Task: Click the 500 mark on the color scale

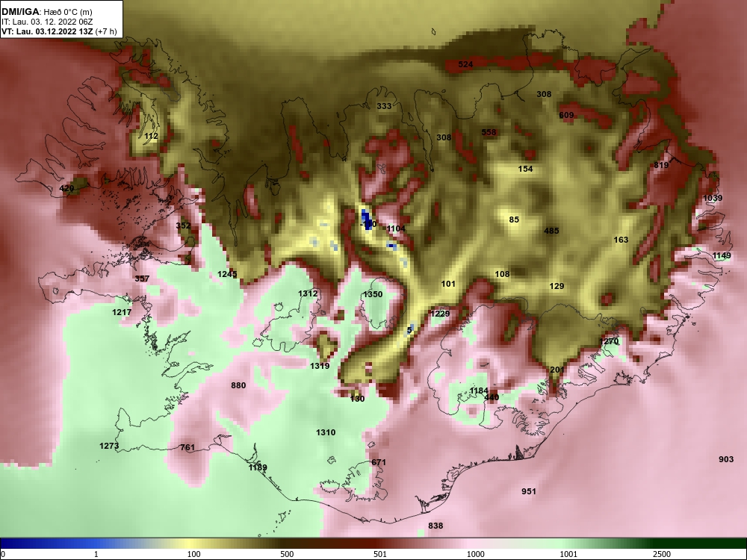Action: (x=287, y=554)
